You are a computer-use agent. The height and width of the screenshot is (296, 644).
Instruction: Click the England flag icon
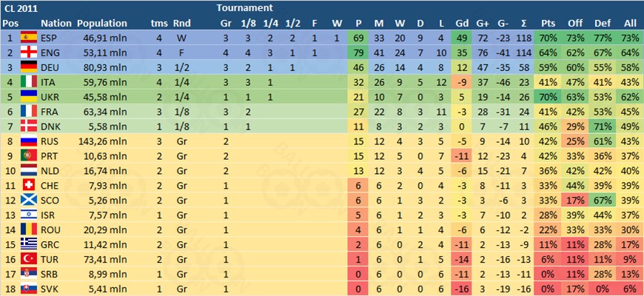click(x=28, y=53)
